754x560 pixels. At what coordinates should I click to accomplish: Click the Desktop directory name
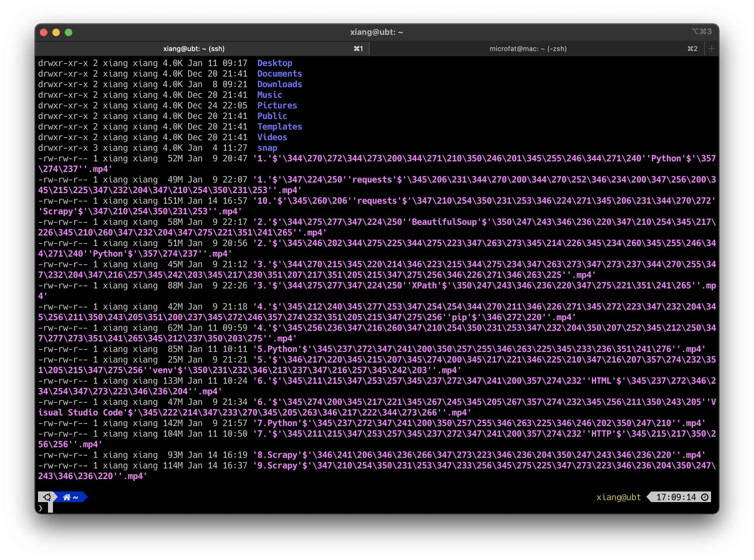(x=274, y=63)
